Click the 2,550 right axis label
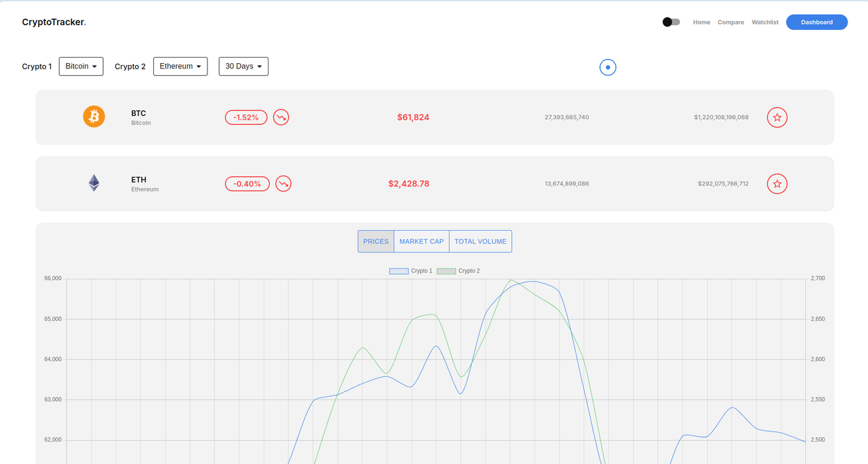This screenshot has width=868, height=464. click(818, 400)
